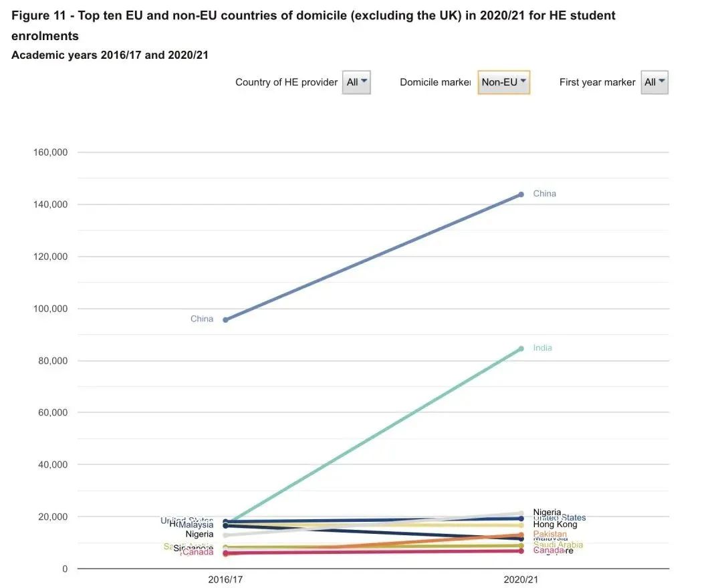Click the 100,000 y-axis tick label
This screenshot has width=722, height=588.
pos(50,309)
